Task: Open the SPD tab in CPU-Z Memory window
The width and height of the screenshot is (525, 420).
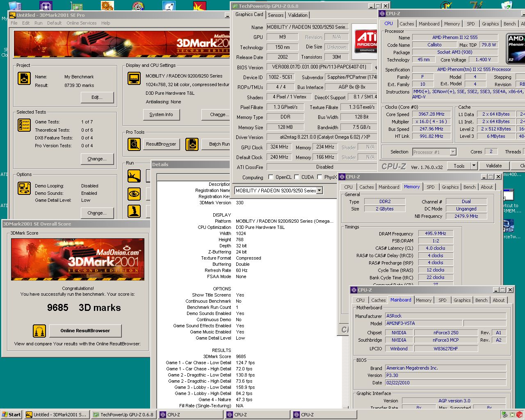Action: point(430,187)
